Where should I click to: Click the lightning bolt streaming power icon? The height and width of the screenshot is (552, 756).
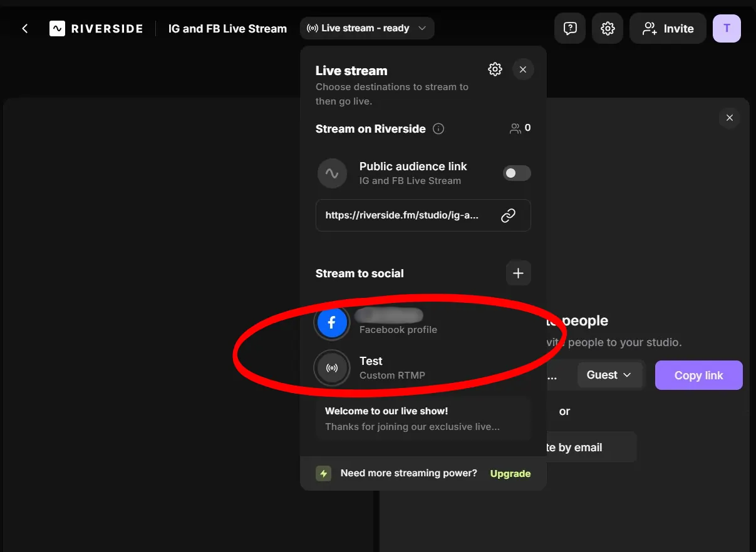pyautogui.click(x=323, y=474)
